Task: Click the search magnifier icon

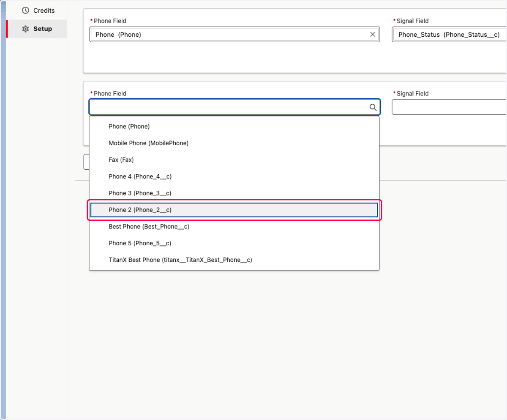Action: click(373, 107)
